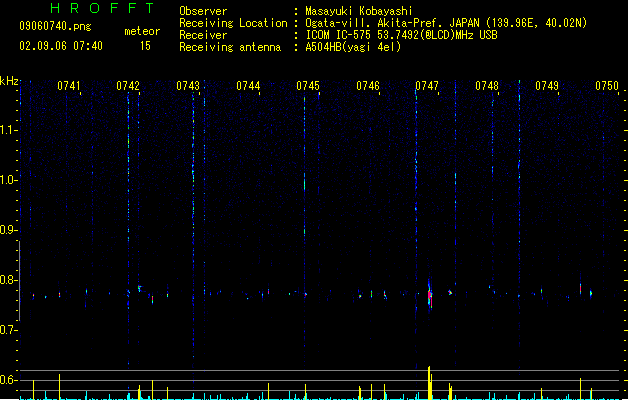The image size is (629, 400).
Task: Click the A504HB(yagi 4el) antenna text
Action: point(353,47)
